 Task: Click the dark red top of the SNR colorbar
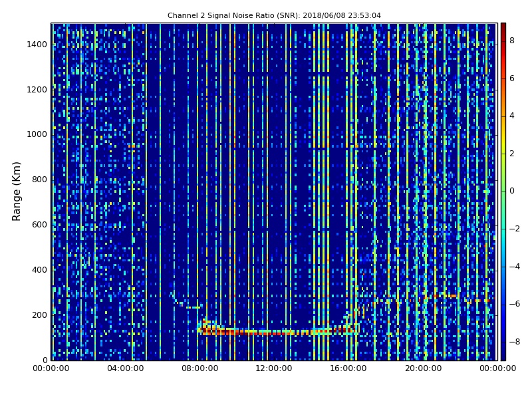[503, 27]
